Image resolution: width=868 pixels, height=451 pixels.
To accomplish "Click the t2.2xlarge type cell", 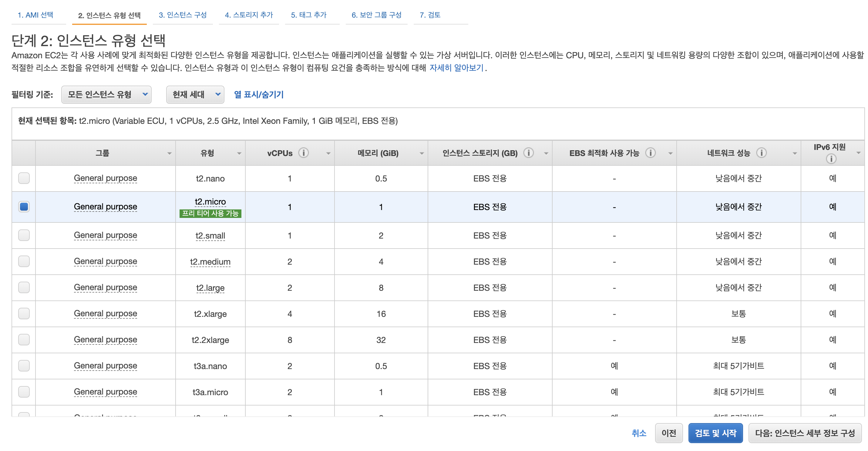I will pyautogui.click(x=210, y=340).
